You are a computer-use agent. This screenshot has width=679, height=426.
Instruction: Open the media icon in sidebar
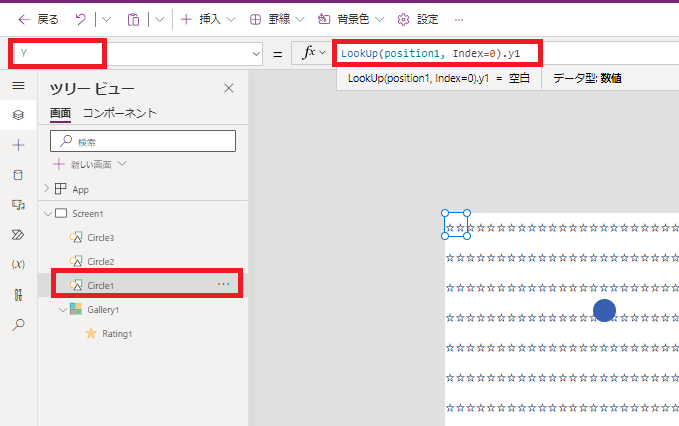[18, 205]
